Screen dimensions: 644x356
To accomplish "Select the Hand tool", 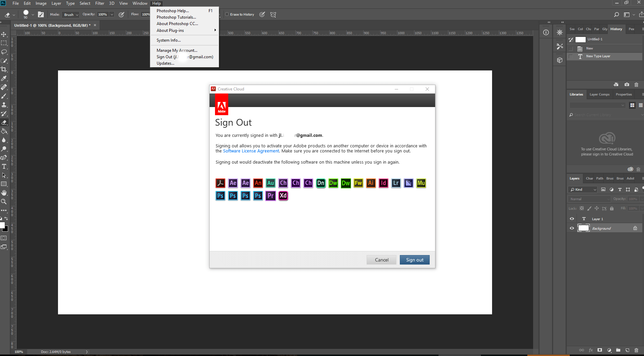I will click(4, 193).
